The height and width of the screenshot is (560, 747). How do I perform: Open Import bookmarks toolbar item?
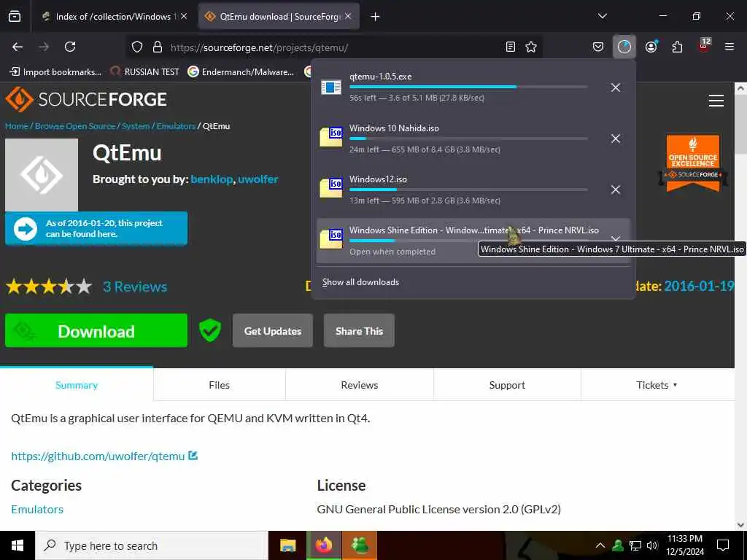[55, 72]
